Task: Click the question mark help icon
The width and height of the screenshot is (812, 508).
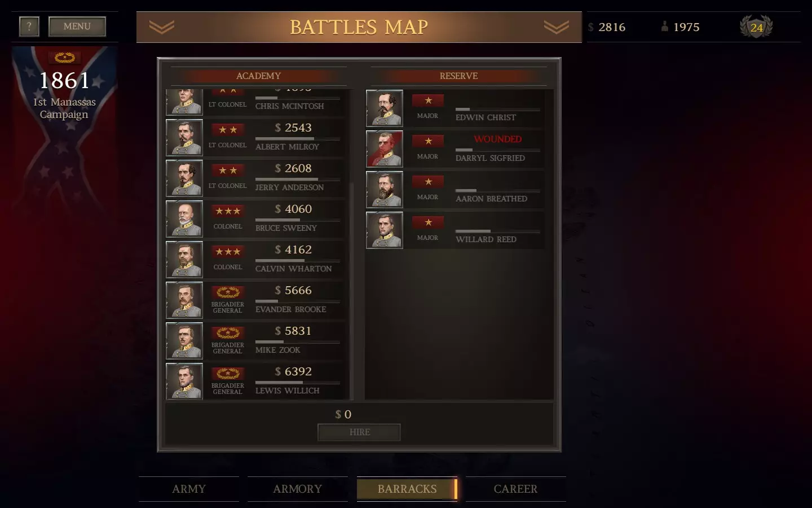Action: coord(29,27)
